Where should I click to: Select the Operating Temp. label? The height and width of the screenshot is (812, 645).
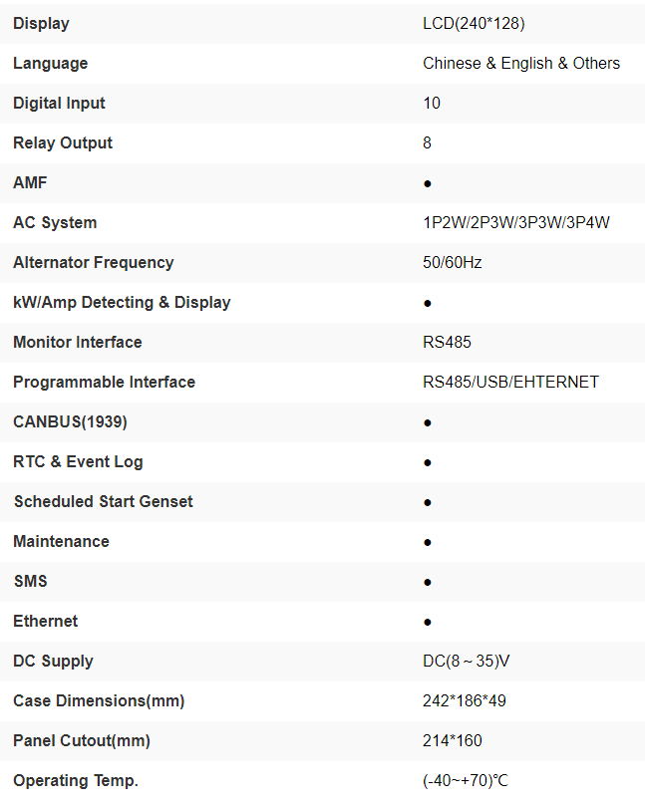coord(76,780)
